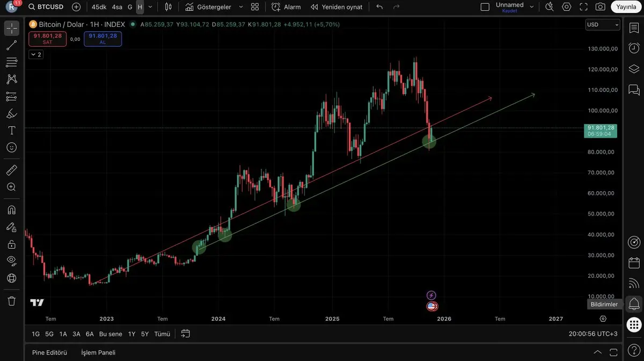
Task: Open the Bildirimler notifications bell
Action: 634,304
